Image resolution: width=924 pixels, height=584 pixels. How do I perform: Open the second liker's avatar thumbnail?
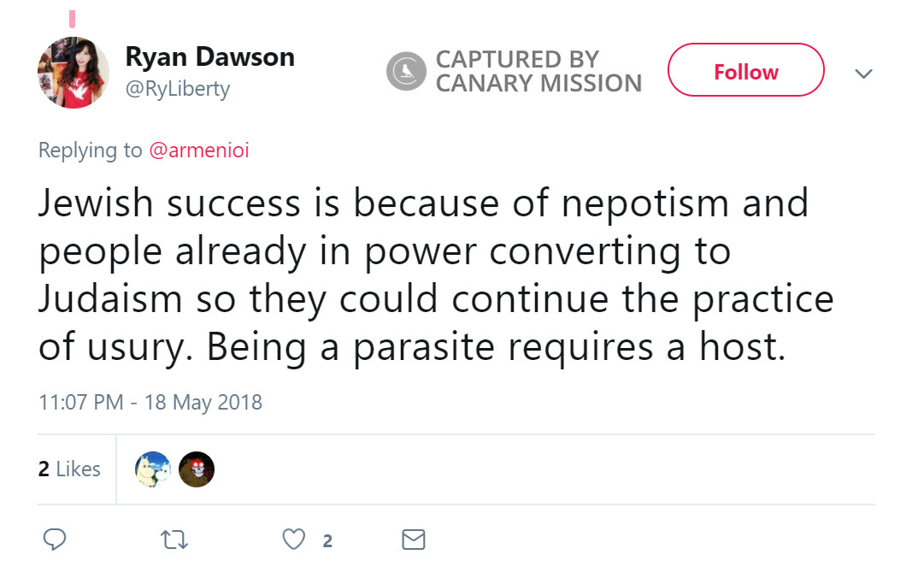pos(197,469)
